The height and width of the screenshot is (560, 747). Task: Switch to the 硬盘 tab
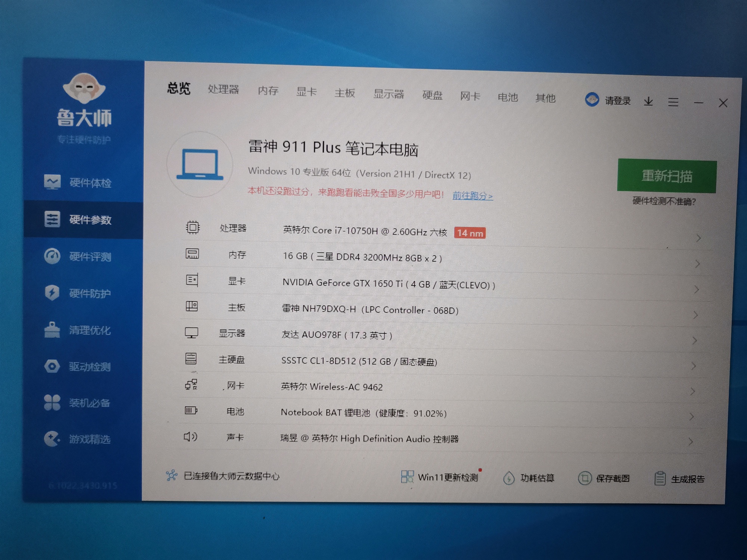(433, 95)
